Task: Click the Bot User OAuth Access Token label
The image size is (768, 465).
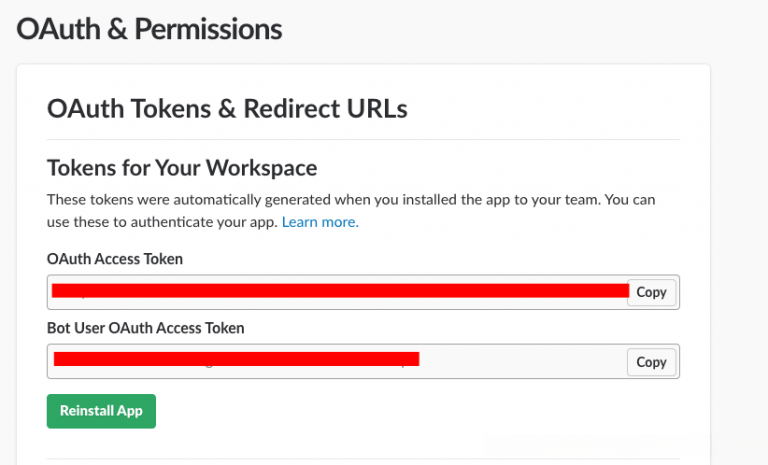Action: tap(146, 327)
